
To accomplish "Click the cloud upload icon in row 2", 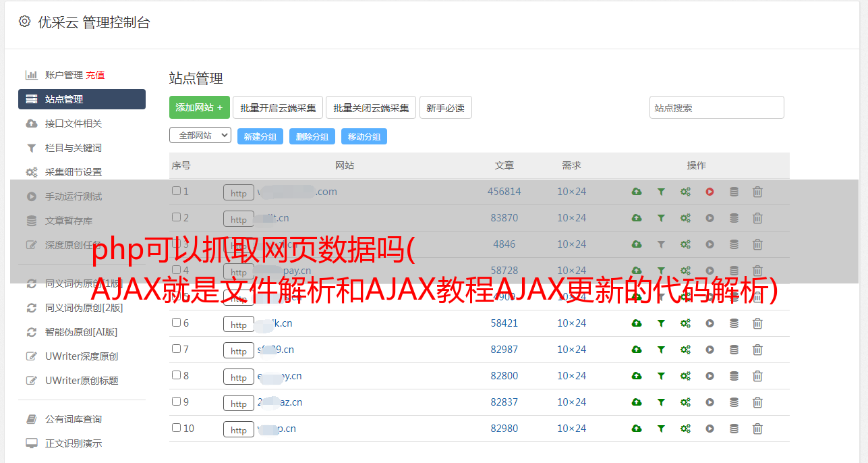I will 637,218.
